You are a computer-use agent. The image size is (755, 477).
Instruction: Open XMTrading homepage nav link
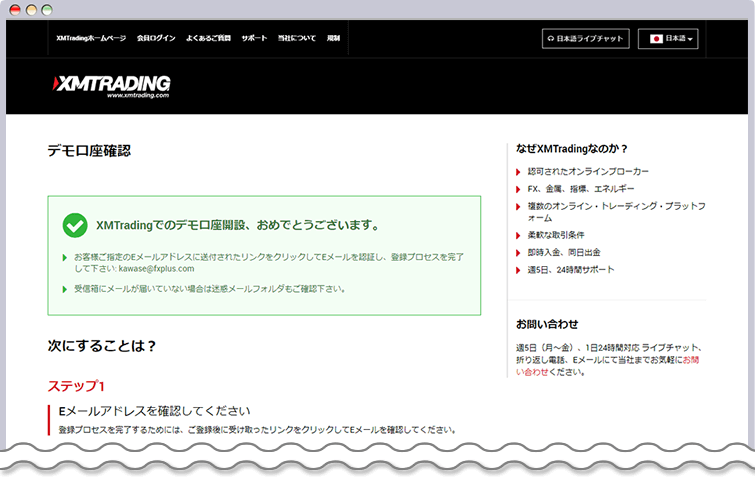click(91, 38)
